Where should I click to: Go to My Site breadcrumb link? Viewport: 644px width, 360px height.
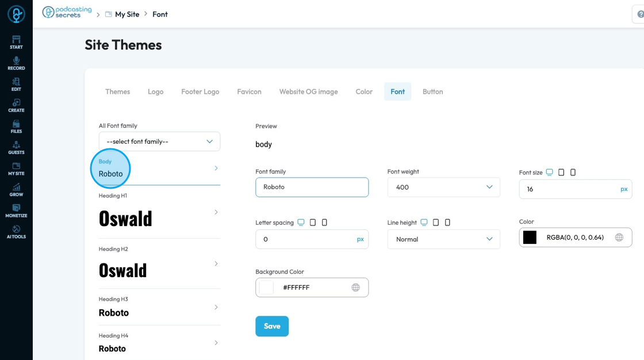point(127,14)
